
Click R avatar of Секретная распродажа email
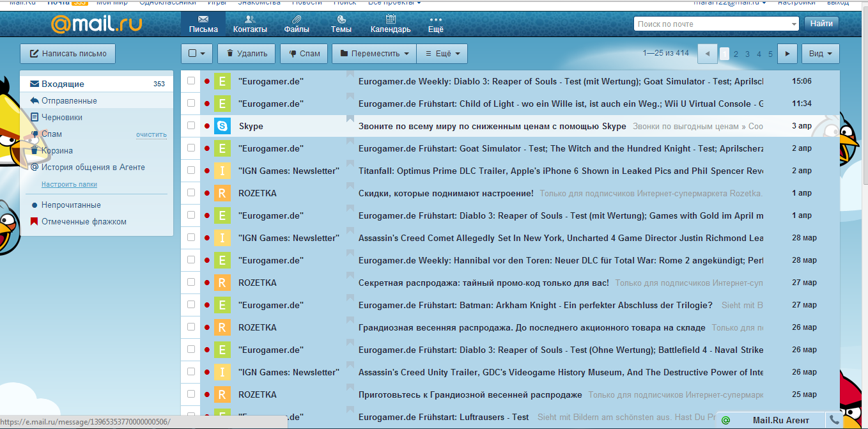point(222,283)
